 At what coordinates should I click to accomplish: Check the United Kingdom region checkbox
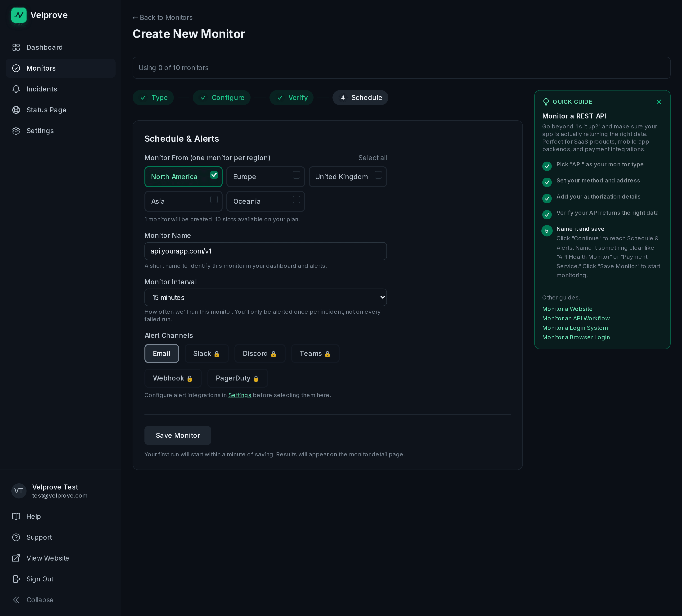point(378,175)
